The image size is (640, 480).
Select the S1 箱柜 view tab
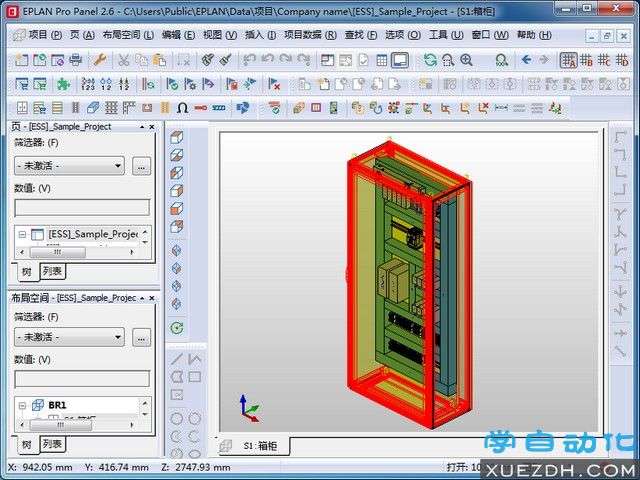253,446
